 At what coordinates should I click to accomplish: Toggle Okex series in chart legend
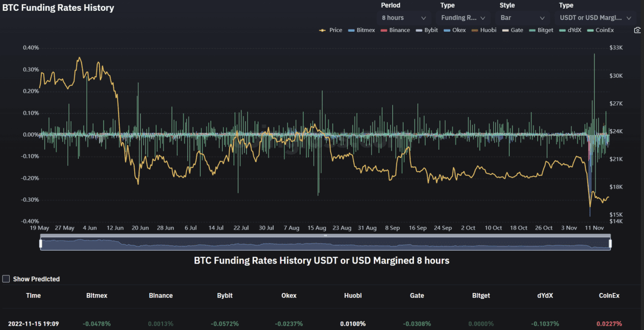(455, 30)
